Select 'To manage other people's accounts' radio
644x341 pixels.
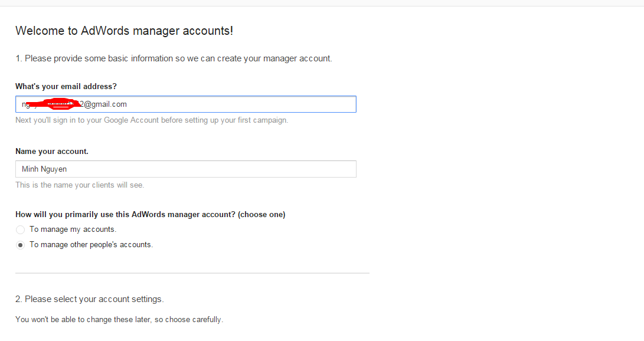point(20,245)
